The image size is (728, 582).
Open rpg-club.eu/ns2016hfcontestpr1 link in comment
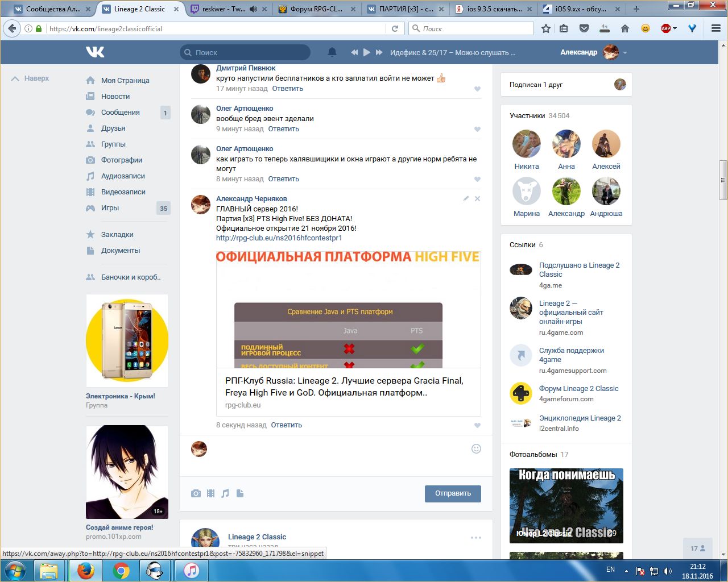[279, 238]
